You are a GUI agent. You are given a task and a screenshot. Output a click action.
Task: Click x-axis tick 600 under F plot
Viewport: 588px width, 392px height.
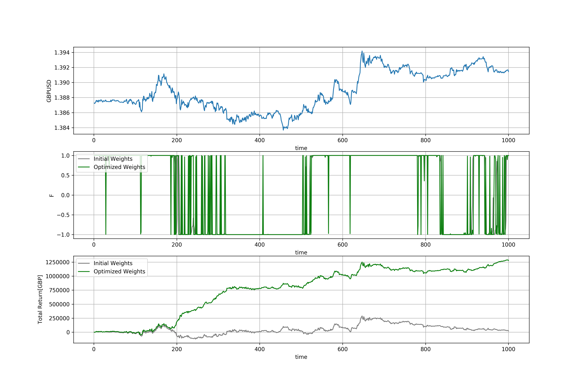(343, 245)
